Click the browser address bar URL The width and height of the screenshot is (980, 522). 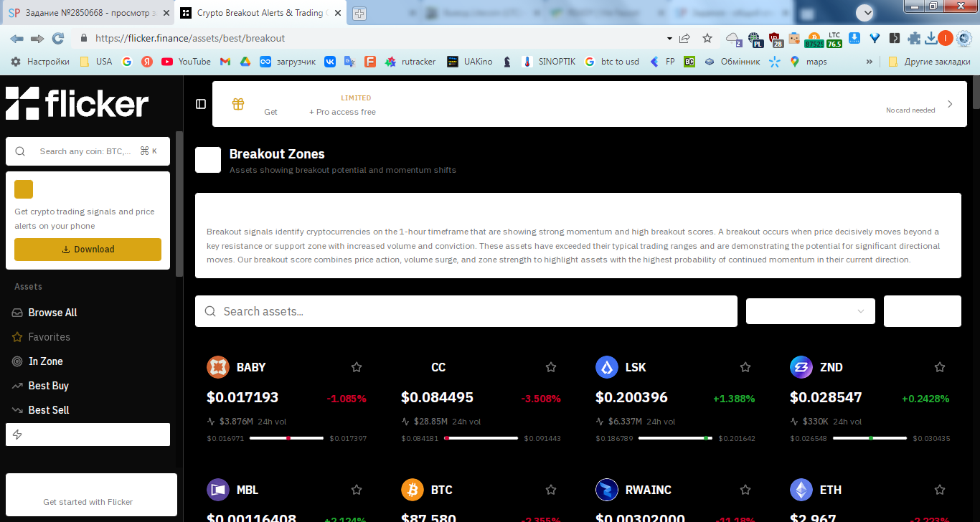click(x=189, y=39)
